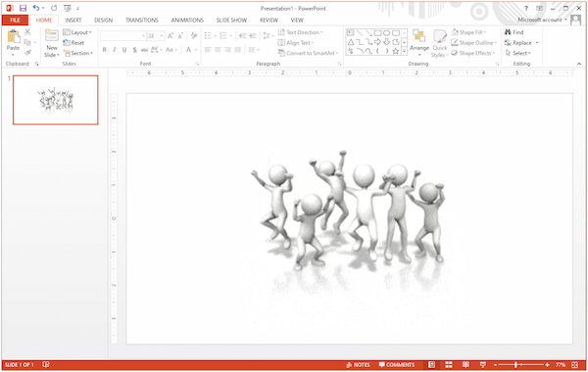The image size is (588, 372).
Task: Toggle Strikethrough formatting
Action: coord(144,50)
